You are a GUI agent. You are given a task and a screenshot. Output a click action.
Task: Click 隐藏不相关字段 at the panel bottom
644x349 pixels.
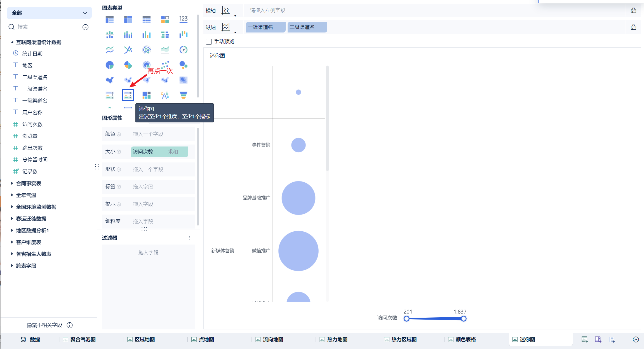[44, 325]
